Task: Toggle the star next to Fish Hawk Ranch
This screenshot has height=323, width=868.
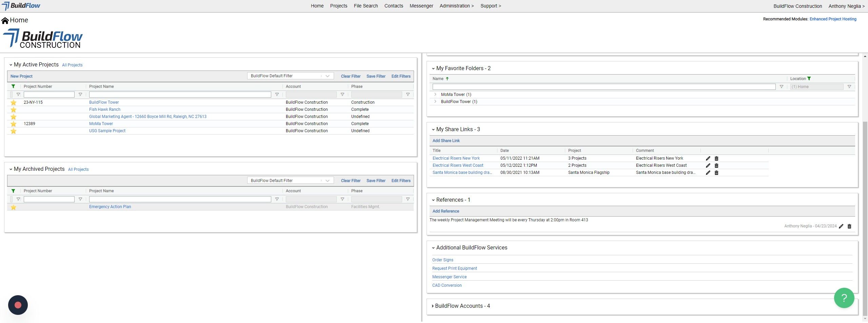Action: (14, 109)
